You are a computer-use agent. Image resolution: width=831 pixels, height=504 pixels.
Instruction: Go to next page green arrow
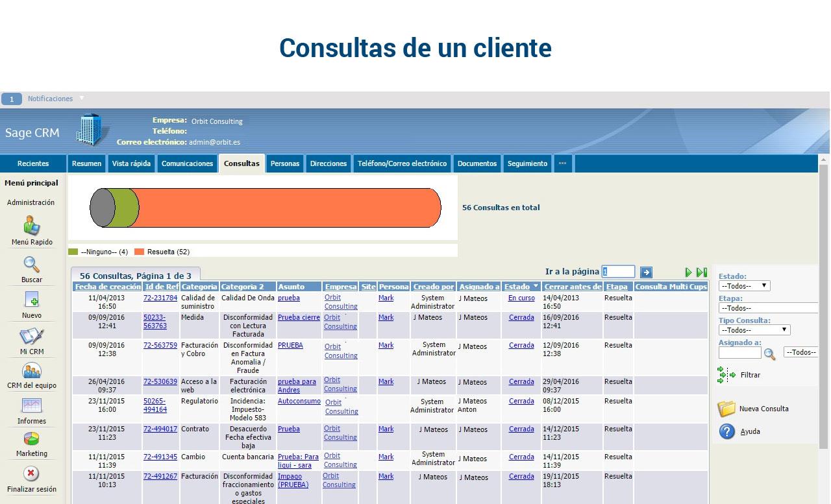(688, 272)
